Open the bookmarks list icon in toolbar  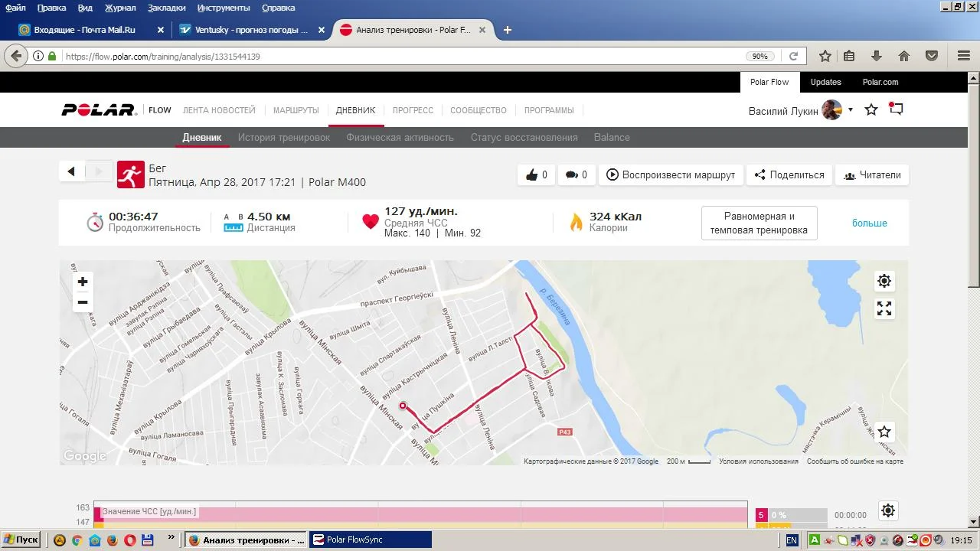[x=849, y=56]
